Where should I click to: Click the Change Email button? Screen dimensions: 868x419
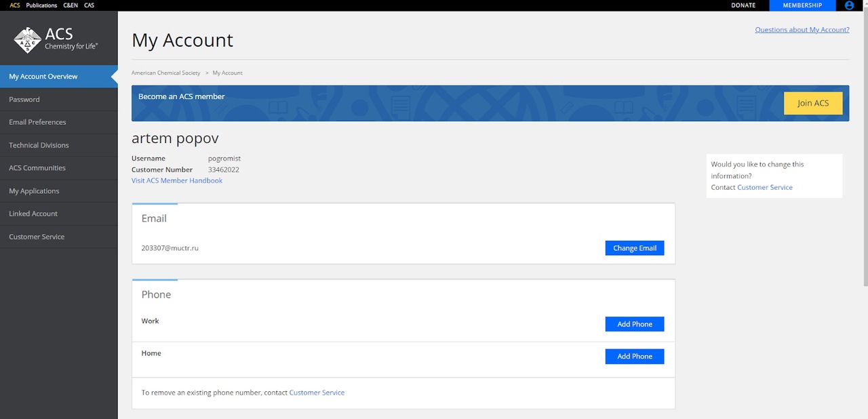point(635,248)
